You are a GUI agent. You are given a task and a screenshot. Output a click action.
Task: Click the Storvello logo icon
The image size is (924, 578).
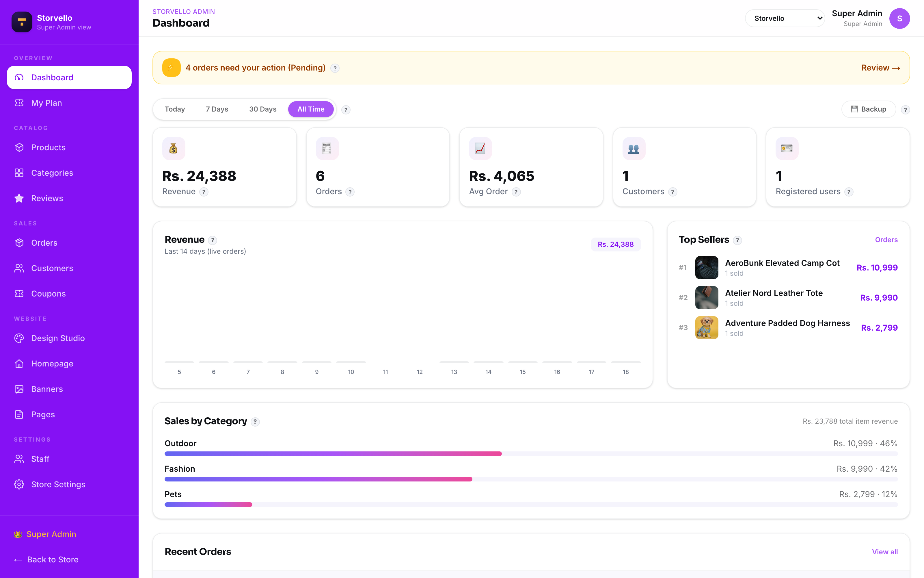tap(22, 22)
